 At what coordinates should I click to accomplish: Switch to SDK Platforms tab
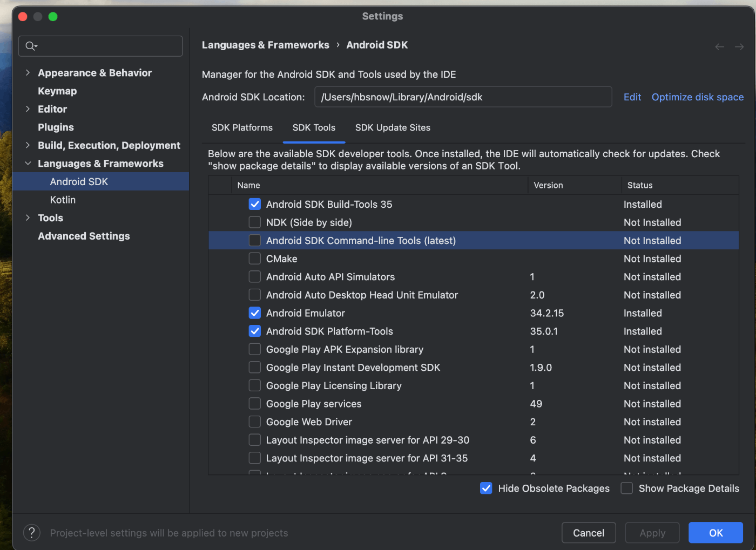(x=242, y=128)
